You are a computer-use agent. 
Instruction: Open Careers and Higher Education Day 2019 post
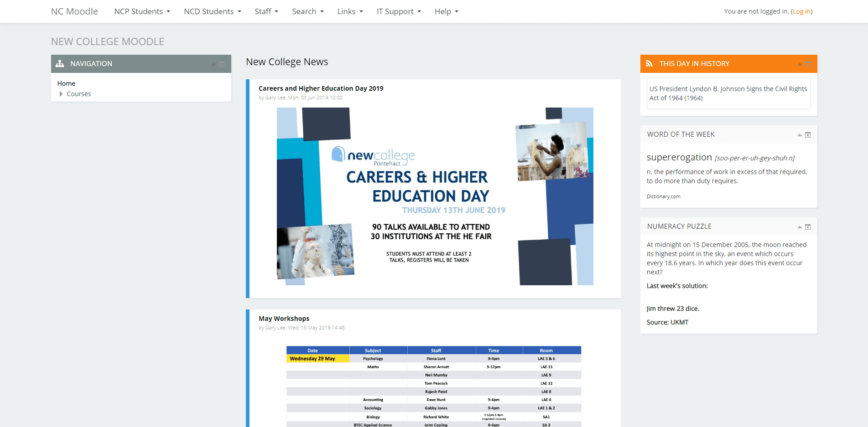321,88
